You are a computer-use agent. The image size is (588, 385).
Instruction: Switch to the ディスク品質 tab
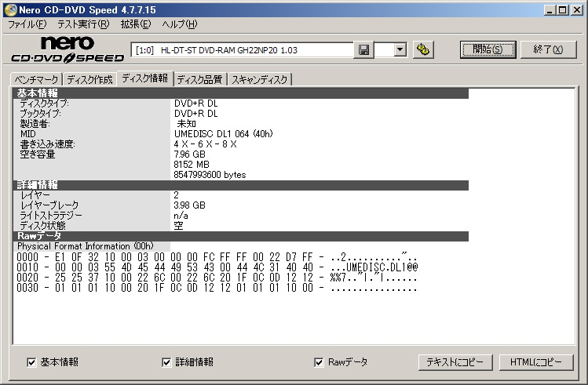pos(199,79)
